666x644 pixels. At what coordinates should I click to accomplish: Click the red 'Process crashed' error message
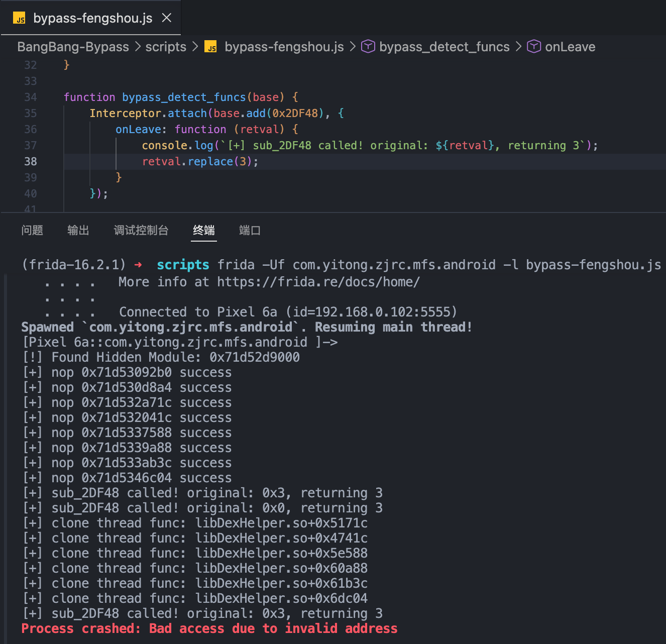click(209, 628)
